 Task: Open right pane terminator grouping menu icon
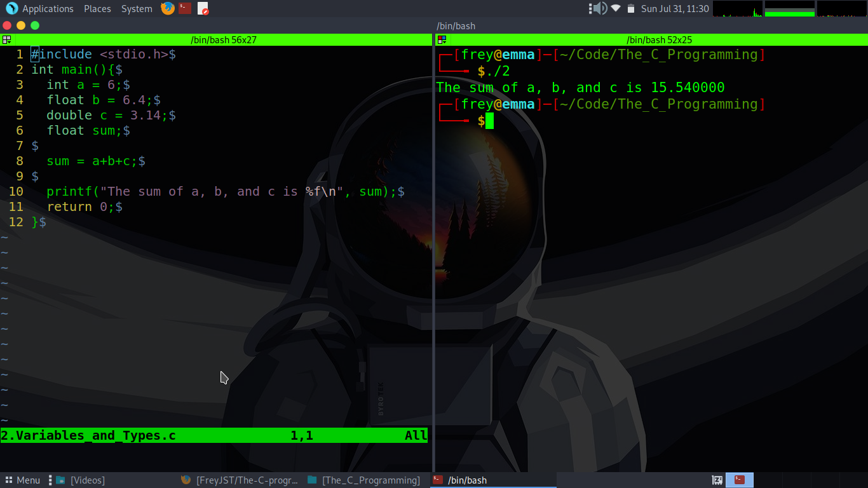[x=442, y=39]
